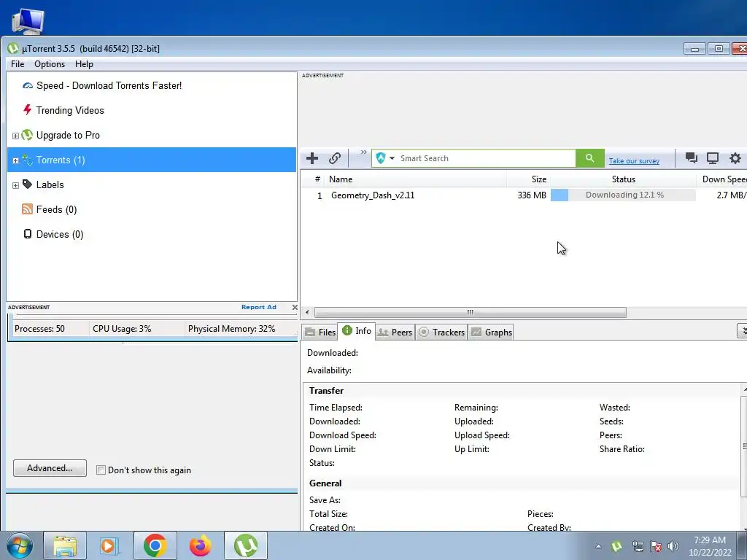This screenshot has height=560, width=747.
Task: Select Devices (0) in the sidebar
Action: (x=60, y=234)
